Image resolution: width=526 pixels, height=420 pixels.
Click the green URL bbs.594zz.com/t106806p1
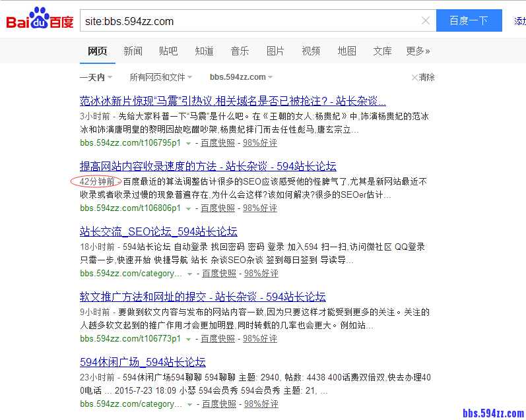pos(131,208)
